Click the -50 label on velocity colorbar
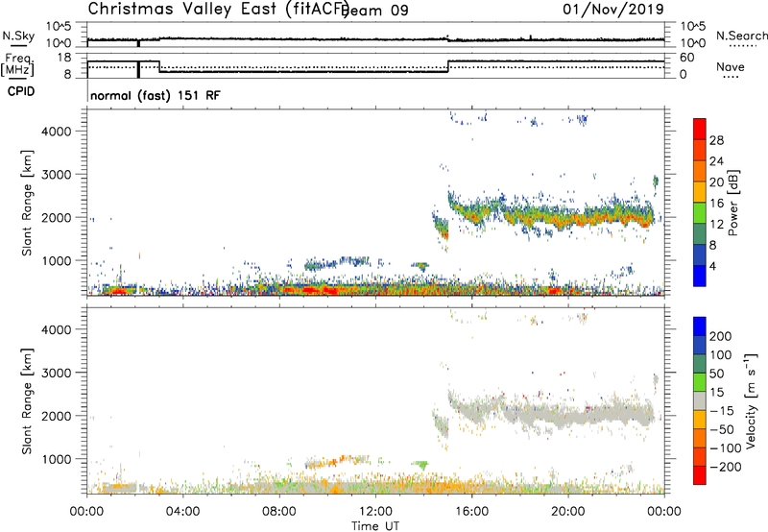 pyautogui.click(x=722, y=429)
